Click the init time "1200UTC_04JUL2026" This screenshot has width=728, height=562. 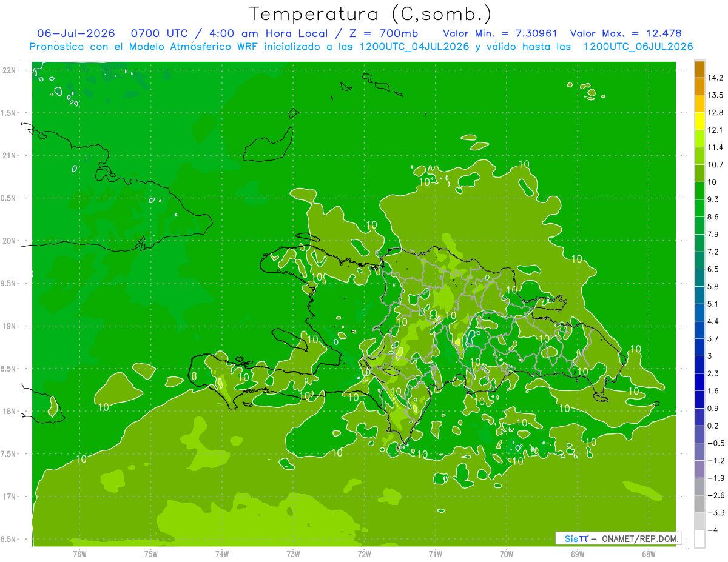click(414, 47)
